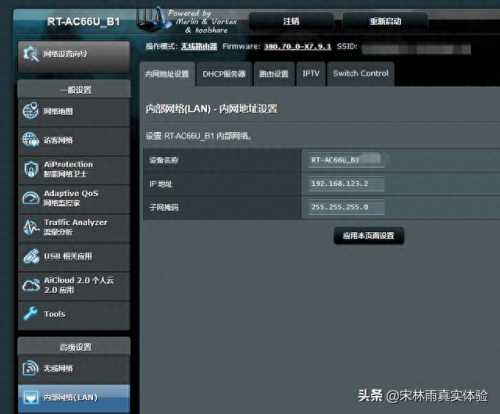Viewport: 500px width, 414px height.
Task: Switch to the DHCP服务器 tab
Action: (x=224, y=74)
